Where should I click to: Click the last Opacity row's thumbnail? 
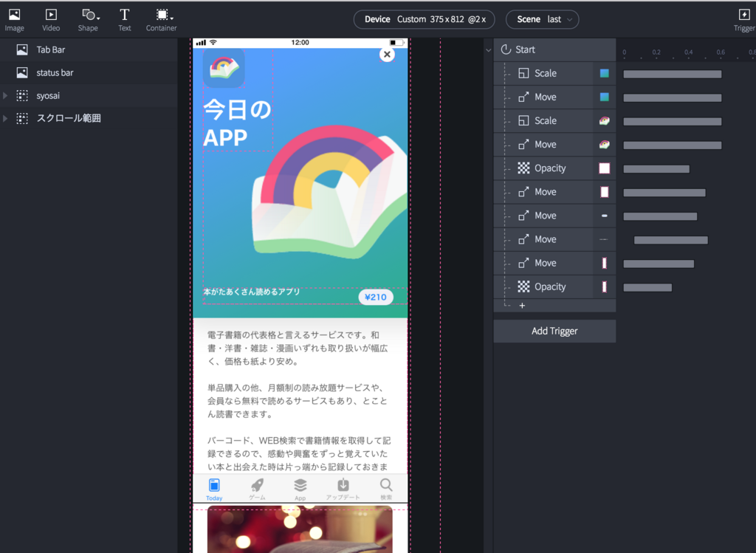click(x=604, y=287)
